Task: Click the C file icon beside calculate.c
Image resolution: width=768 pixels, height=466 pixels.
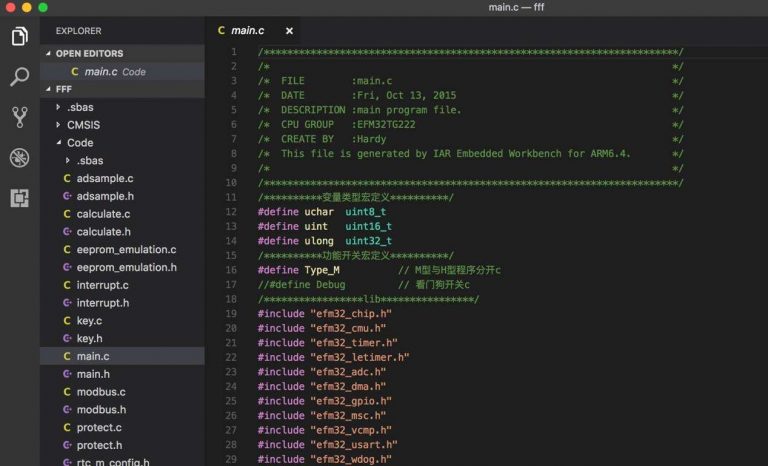Action: point(67,214)
